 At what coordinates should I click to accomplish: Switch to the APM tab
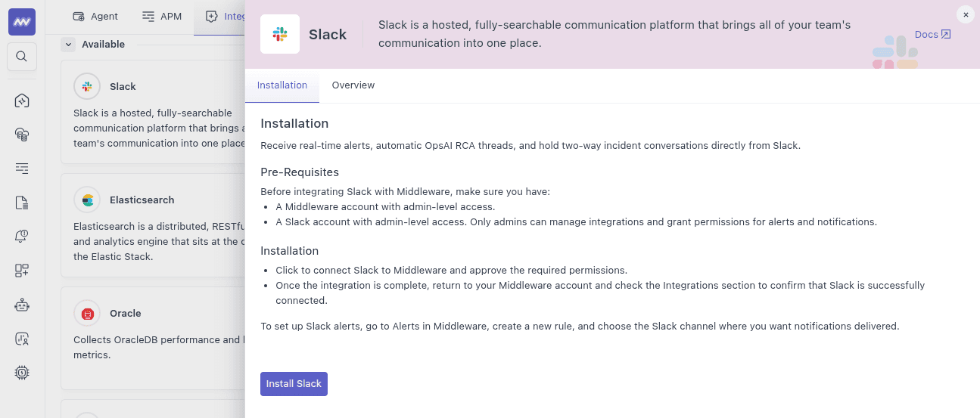[x=162, y=17]
